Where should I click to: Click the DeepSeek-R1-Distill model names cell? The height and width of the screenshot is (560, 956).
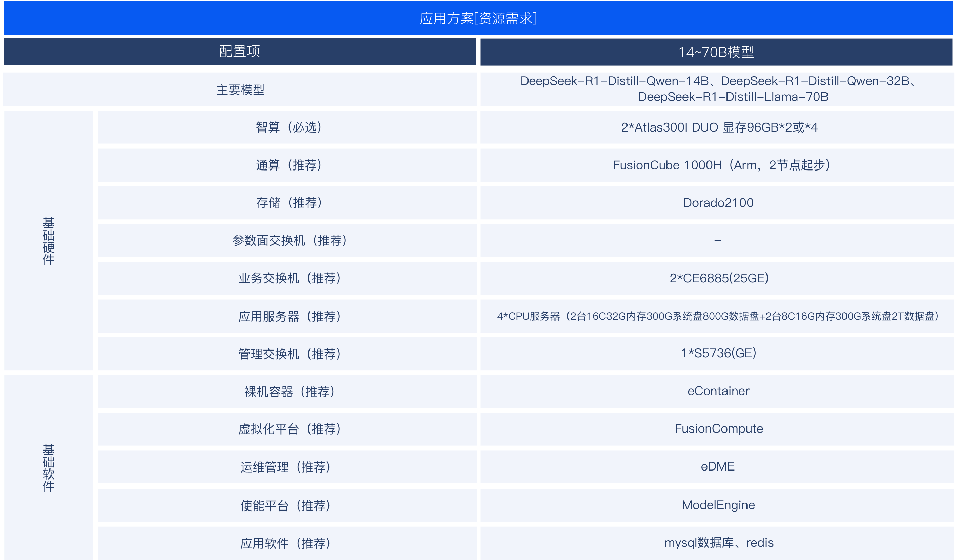coord(717,89)
